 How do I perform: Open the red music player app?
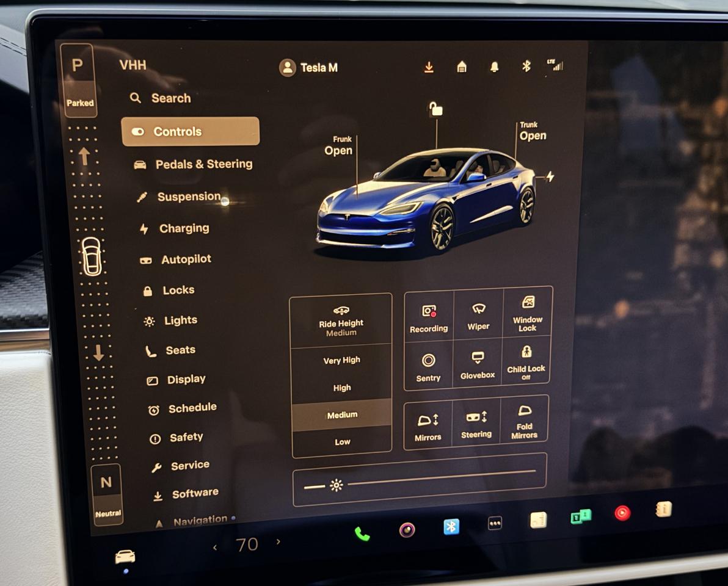coord(622,513)
